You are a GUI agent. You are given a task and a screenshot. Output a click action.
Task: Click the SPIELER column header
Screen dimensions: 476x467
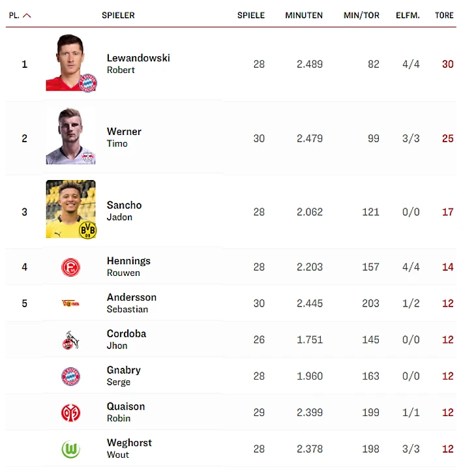pos(118,16)
